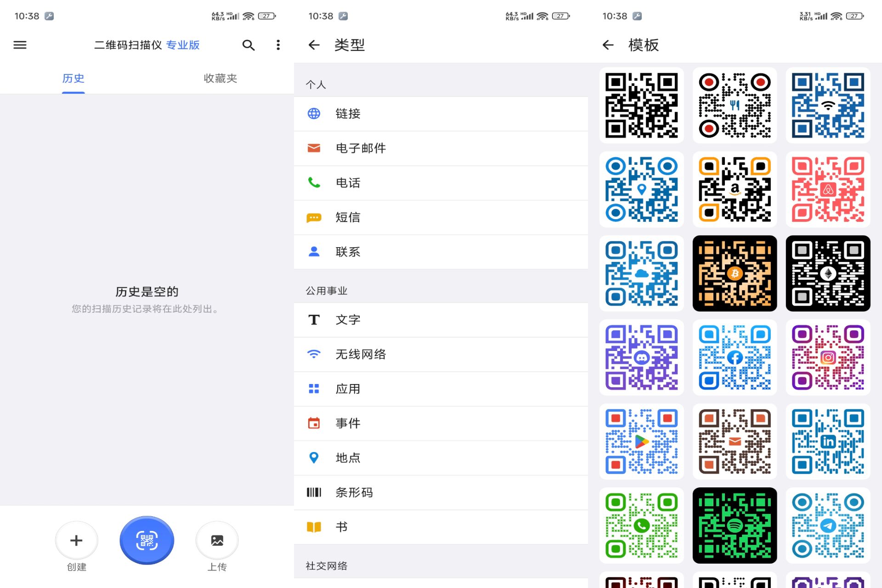Select the 地点 pin icon
882x588 pixels.
[x=314, y=458]
